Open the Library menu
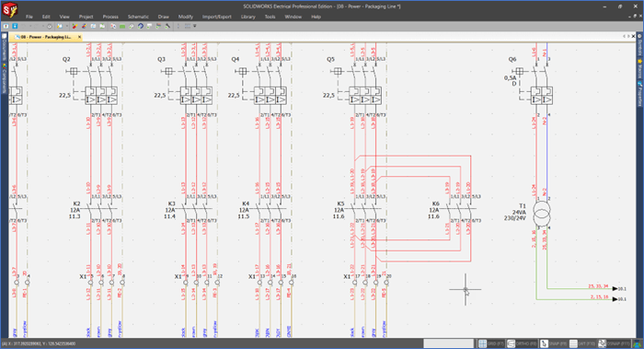The image size is (644, 349). pyautogui.click(x=248, y=17)
